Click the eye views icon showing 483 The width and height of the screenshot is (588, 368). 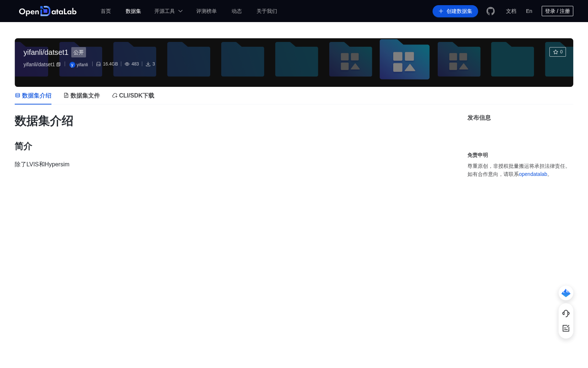coord(127,64)
